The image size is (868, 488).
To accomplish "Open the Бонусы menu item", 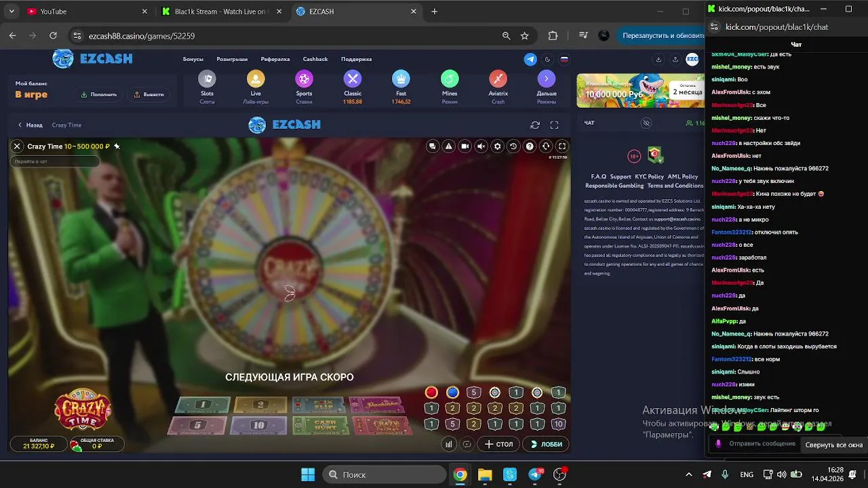I will coord(193,59).
